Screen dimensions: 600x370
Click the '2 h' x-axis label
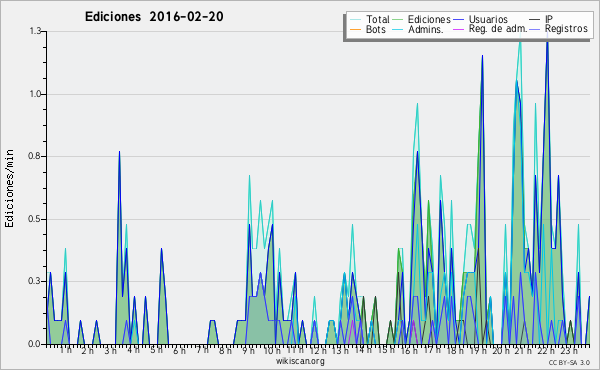88,351
